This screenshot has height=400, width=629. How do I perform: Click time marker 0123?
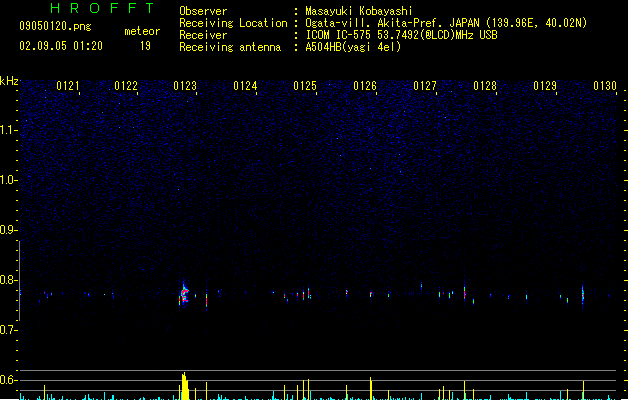tap(185, 86)
